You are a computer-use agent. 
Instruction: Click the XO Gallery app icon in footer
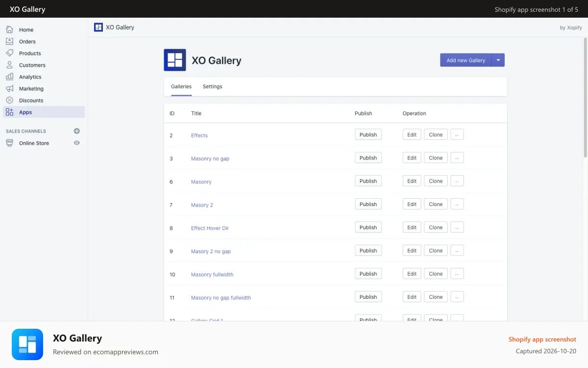click(27, 344)
